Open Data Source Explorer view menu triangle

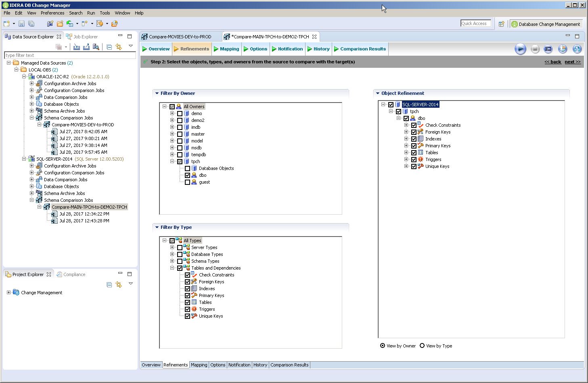(x=131, y=46)
